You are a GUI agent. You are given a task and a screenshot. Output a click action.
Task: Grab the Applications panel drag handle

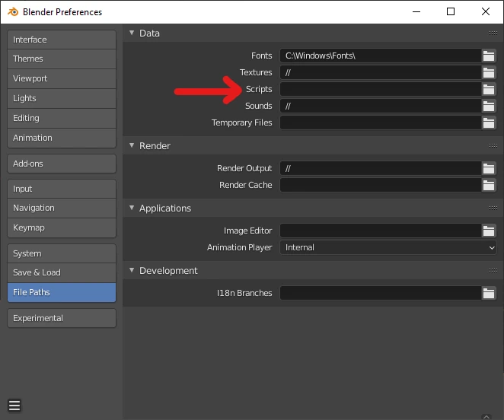(x=493, y=208)
